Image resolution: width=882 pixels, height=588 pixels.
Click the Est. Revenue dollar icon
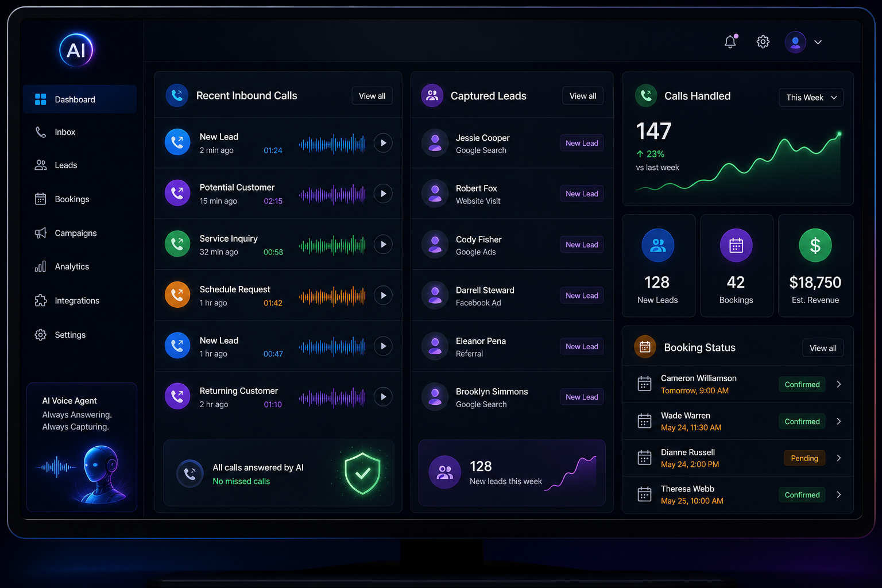pyautogui.click(x=815, y=245)
